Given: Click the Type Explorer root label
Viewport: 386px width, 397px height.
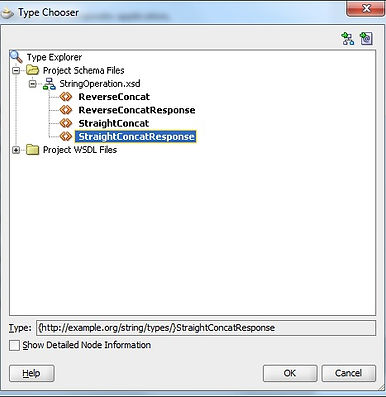Looking at the screenshot, I should 54,57.
